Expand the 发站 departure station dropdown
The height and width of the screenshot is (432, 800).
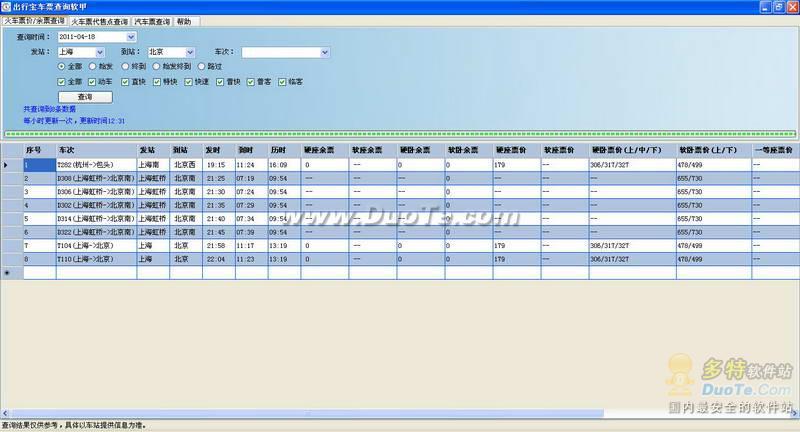pyautogui.click(x=99, y=52)
